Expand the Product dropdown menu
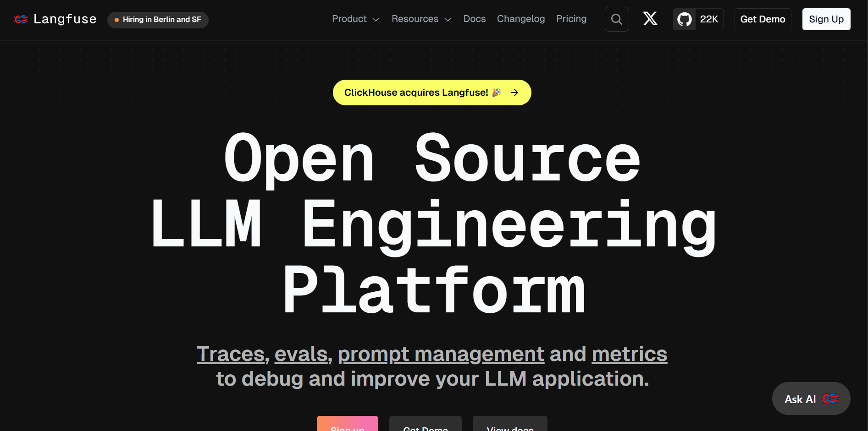Screen dimensions: 868x431 tap(355, 19)
